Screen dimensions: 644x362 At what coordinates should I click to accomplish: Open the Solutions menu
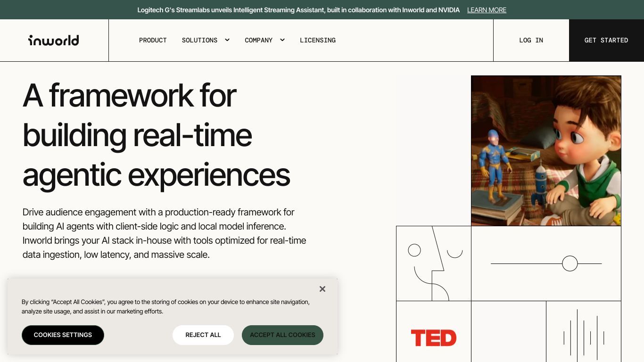tap(200, 40)
